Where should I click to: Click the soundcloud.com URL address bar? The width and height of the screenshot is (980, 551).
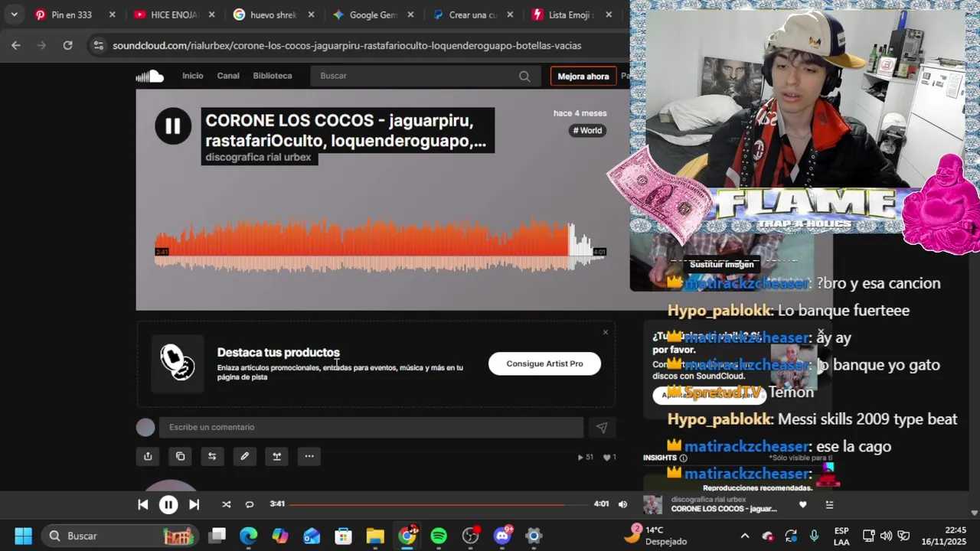tap(347, 46)
